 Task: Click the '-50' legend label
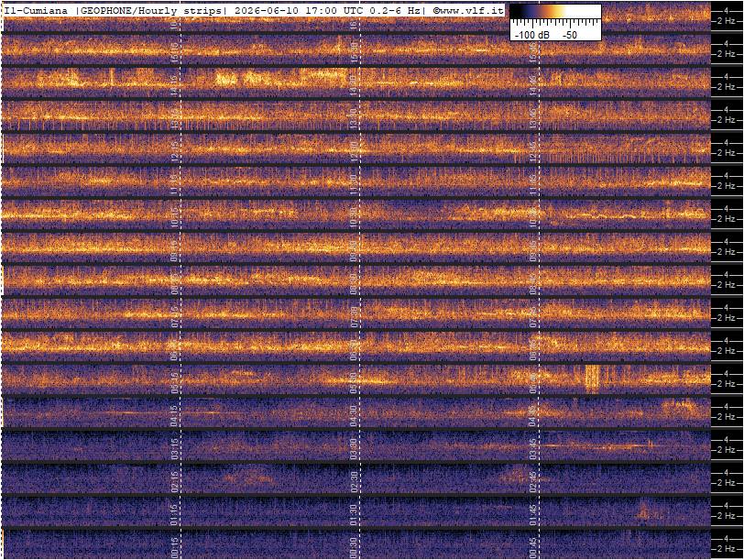pyautogui.click(x=569, y=35)
